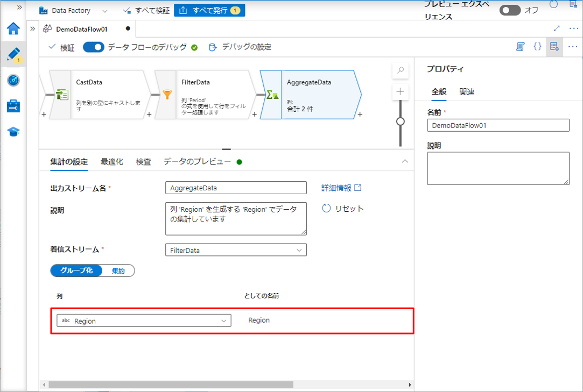Click すべて発行 publish all button
Viewport: 583px width, 392px height.
[209, 10]
